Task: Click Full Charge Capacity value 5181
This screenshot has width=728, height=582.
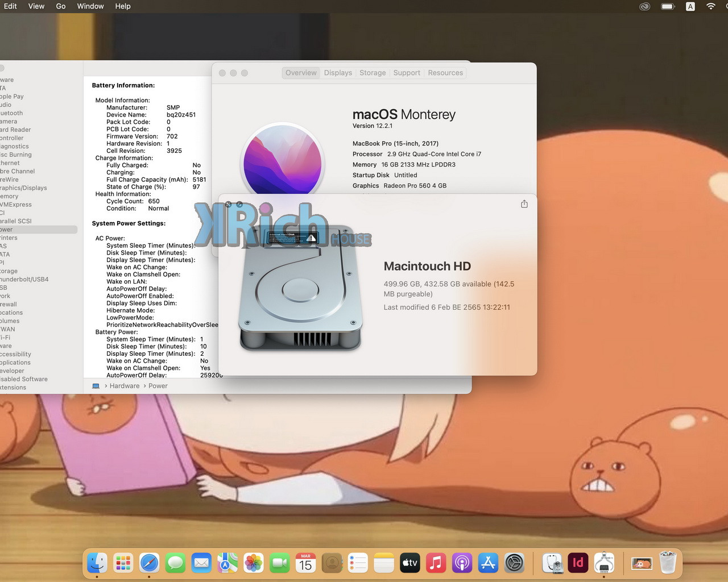Action: pos(199,180)
